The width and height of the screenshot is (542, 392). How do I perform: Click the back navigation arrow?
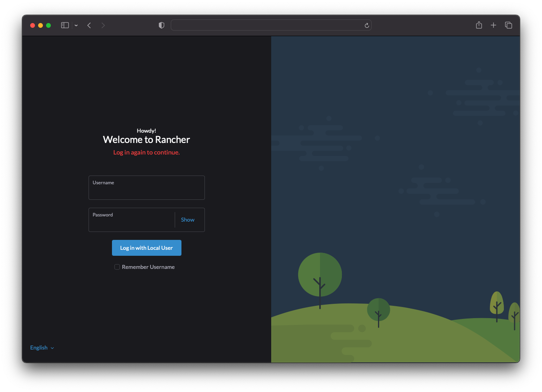click(89, 25)
